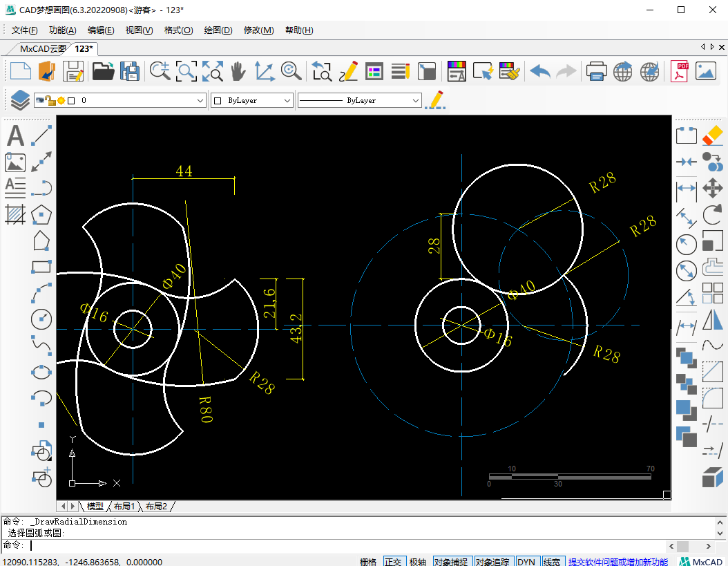Toggle the 栅格 grid mode

[x=368, y=561]
